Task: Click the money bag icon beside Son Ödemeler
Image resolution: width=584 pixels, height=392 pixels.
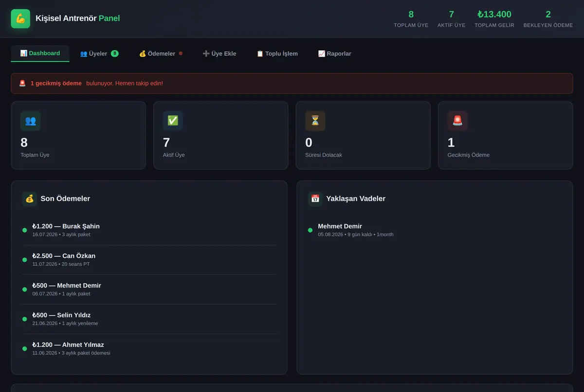Action: 30,198
